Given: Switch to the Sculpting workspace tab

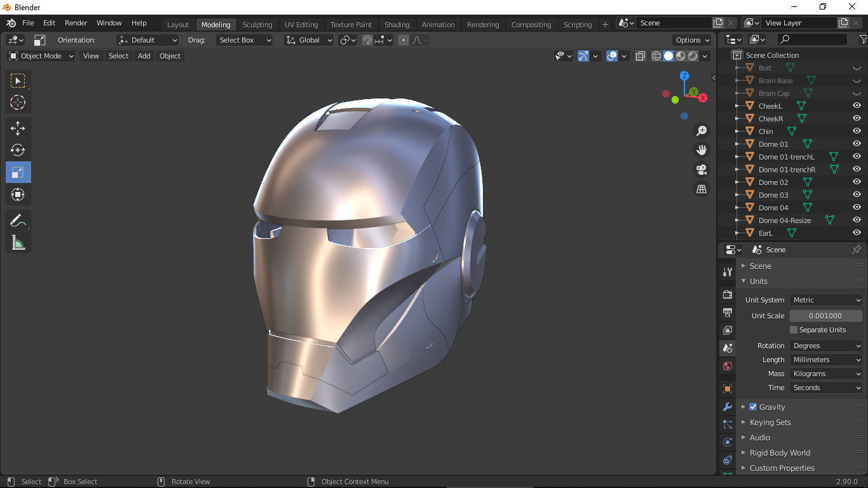Looking at the screenshot, I should click(257, 25).
